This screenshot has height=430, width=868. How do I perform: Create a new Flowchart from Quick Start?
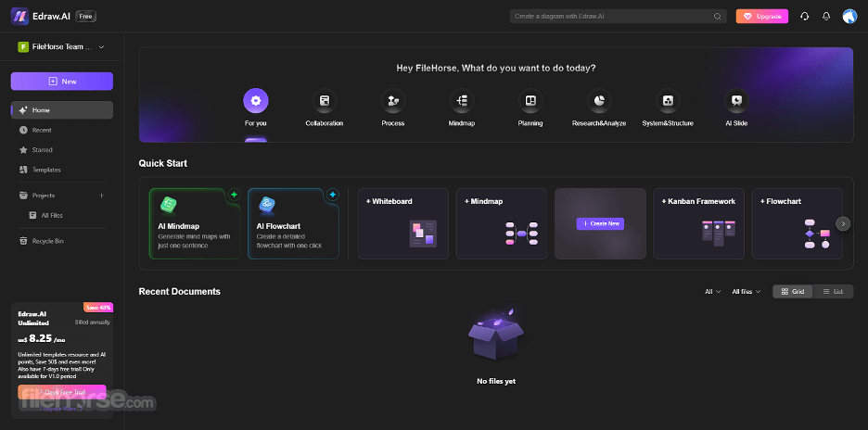click(798, 223)
